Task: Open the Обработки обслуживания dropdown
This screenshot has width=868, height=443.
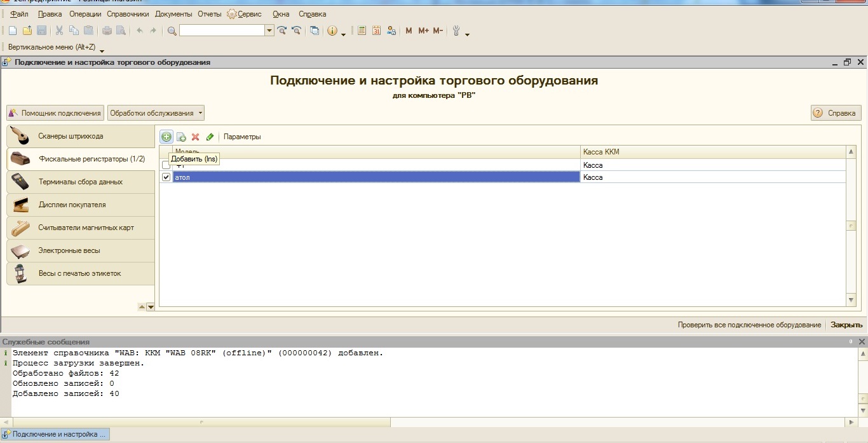Action: point(156,113)
